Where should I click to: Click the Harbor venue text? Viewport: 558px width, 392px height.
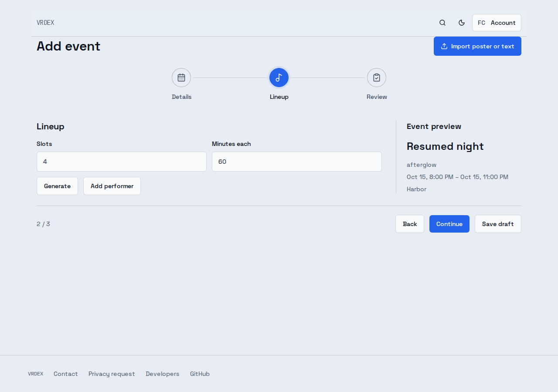(x=416, y=189)
